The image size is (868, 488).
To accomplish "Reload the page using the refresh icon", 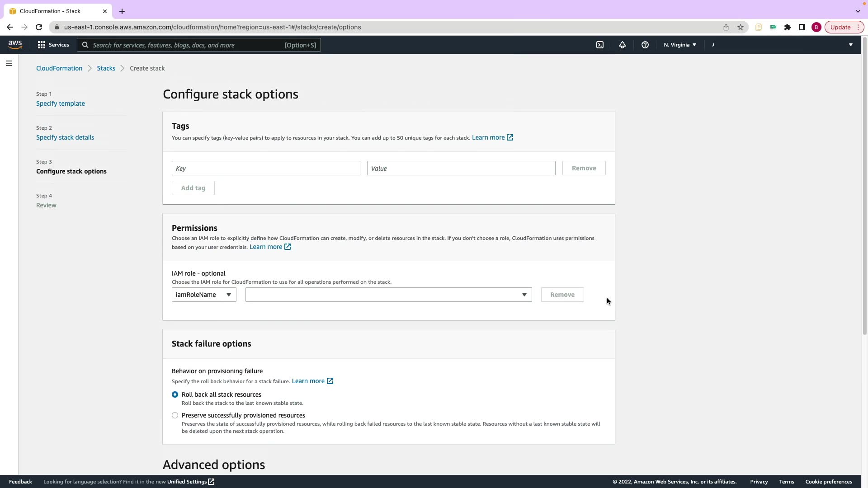I will tap(39, 27).
